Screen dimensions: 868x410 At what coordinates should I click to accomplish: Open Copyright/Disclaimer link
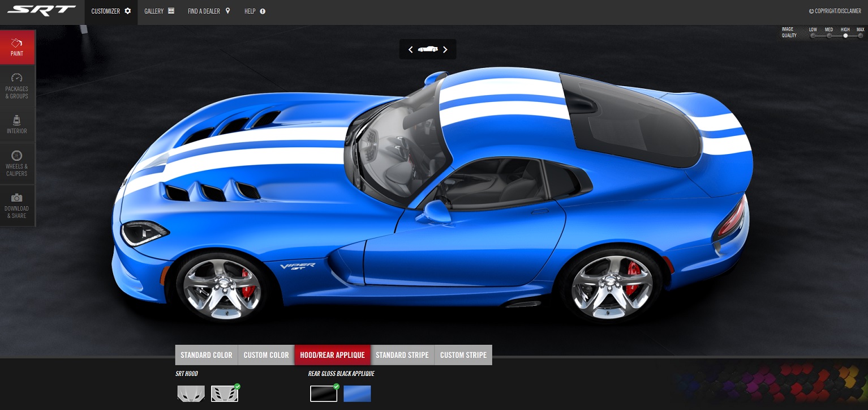pos(835,11)
